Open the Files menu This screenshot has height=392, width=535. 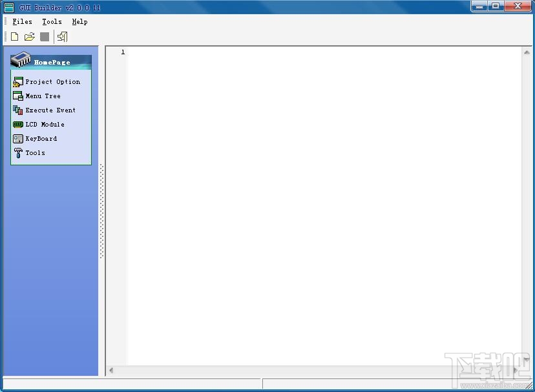(x=22, y=22)
